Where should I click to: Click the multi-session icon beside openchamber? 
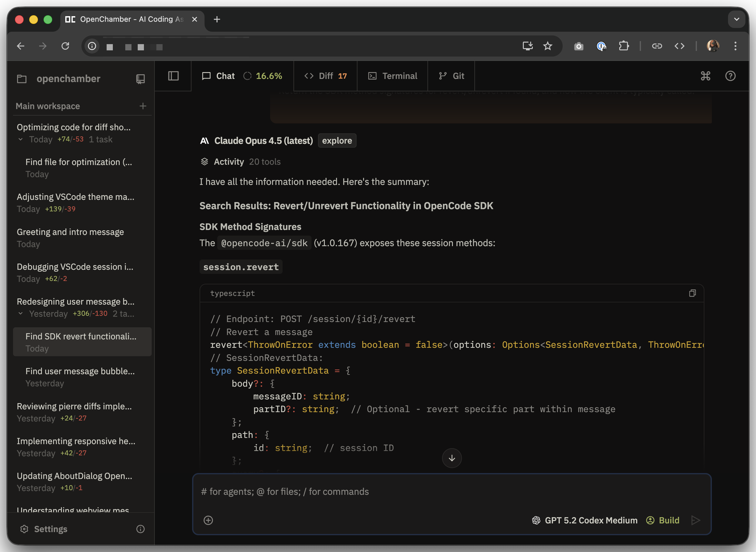[141, 79]
